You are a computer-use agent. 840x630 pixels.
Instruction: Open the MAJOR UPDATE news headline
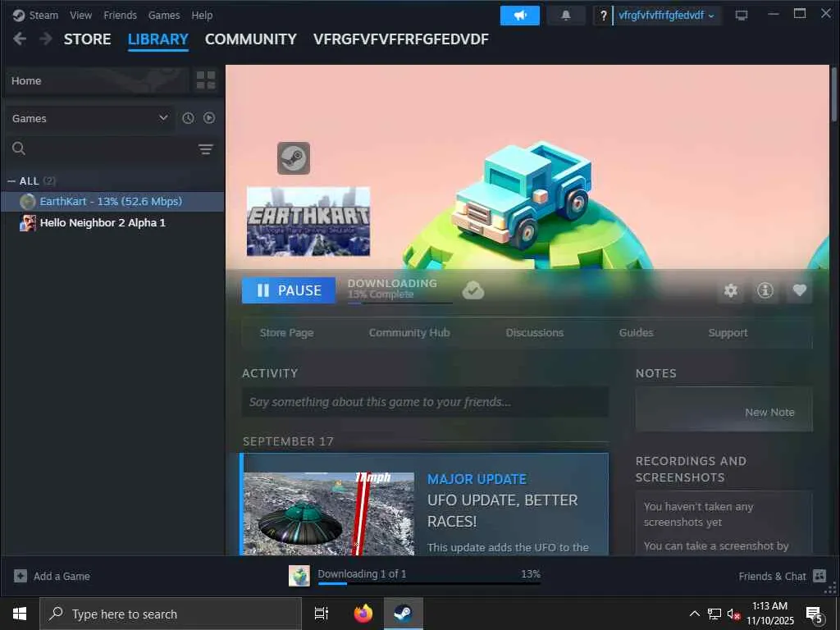[x=477, y=479]
